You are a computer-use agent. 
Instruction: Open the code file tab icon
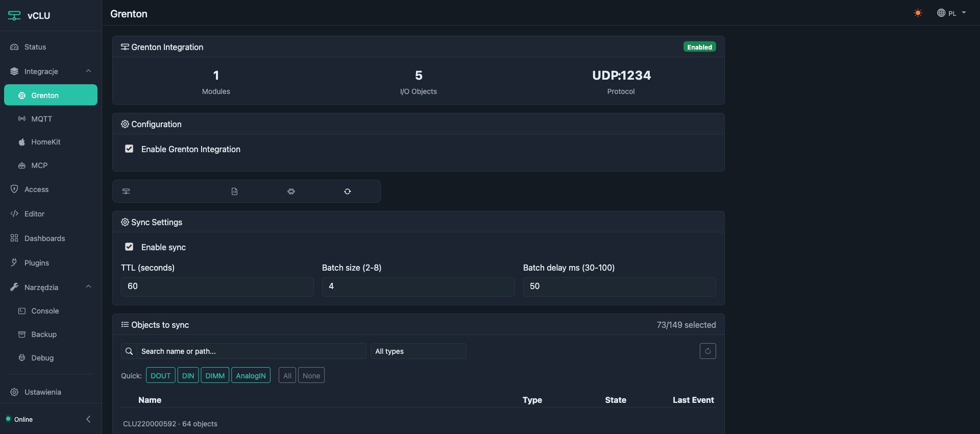[x=234, y=191]
